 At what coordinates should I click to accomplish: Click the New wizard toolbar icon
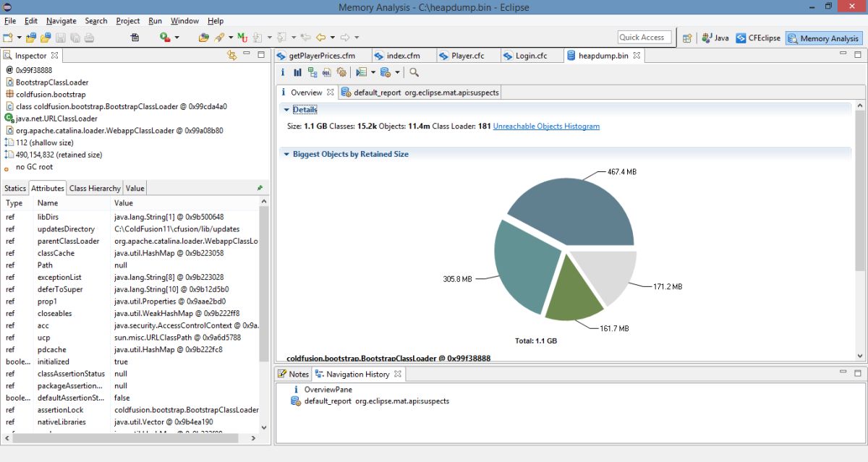[8, 37]
